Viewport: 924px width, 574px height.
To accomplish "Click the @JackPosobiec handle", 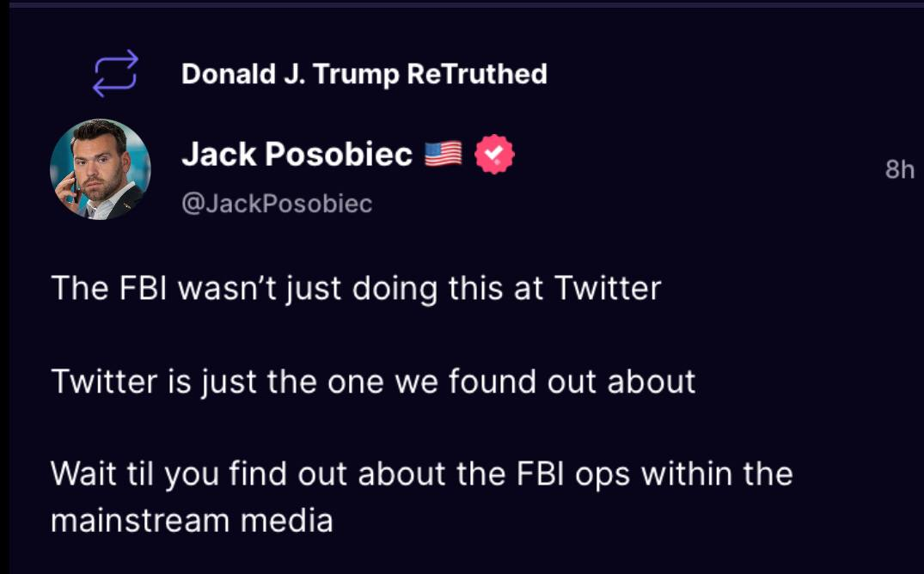I will pyautogui.click(x=277, y=204).
